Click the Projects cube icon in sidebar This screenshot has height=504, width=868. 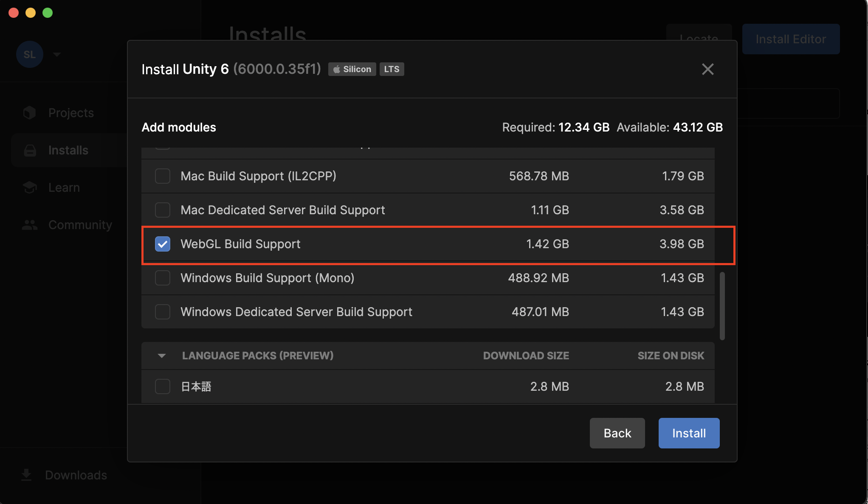pyautogui.click(x=29, y=113)
